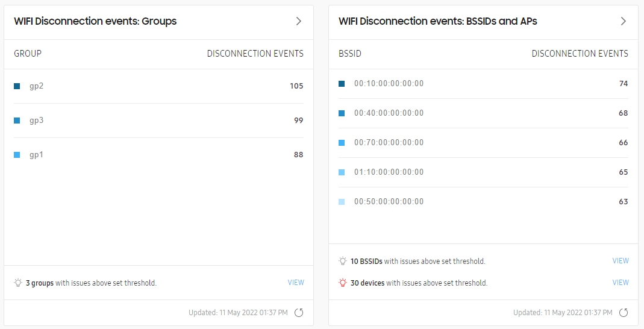Open BSSID 01:10:00:00:00:00 entry
The height and width of the screenshot is (329, 644).
(483, 172)
